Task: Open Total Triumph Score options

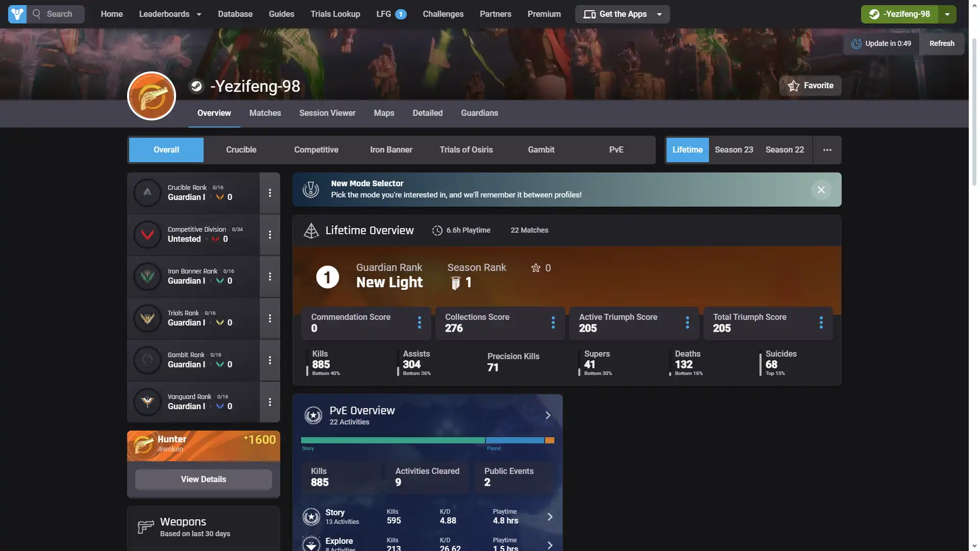Action: [821, 322]
